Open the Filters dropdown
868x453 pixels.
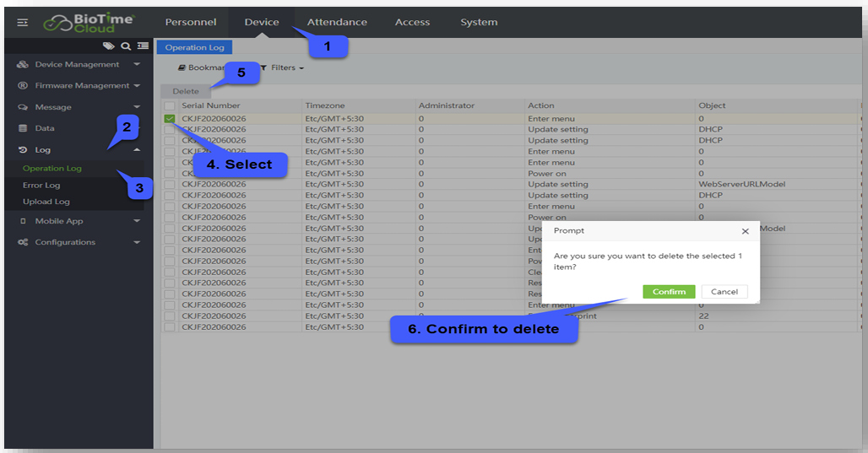coord(282,67)
